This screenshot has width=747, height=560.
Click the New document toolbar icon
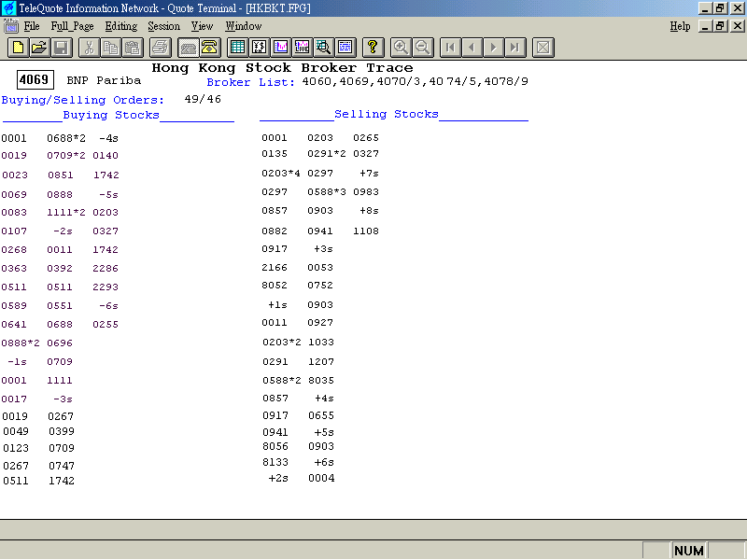pos(18,48)
